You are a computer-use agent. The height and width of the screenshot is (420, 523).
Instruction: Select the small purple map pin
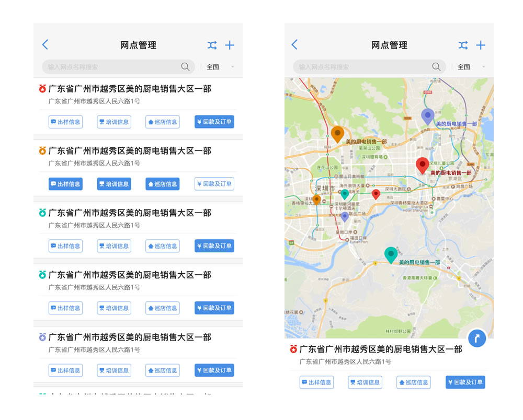(x=345, y=217)
